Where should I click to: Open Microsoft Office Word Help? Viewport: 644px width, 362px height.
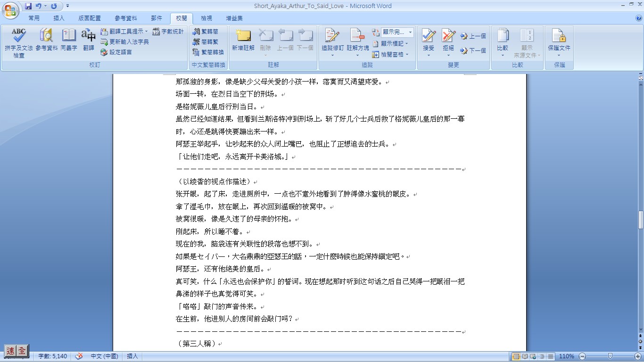[639, 18]
